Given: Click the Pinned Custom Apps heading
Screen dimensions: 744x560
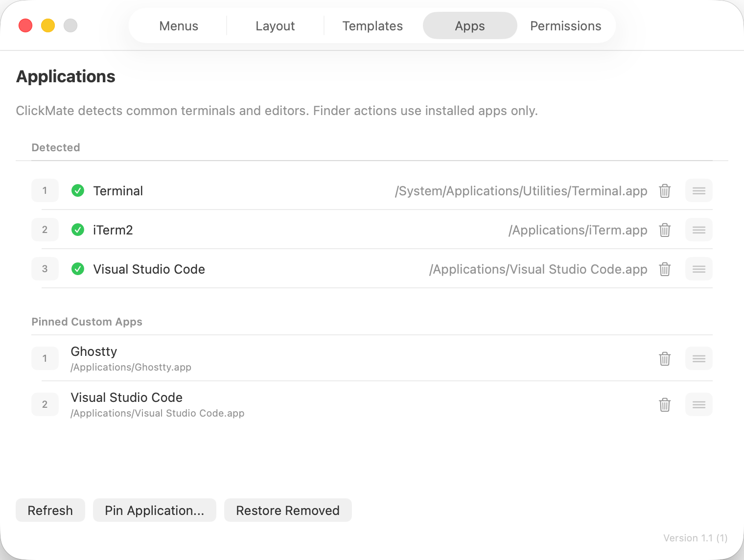Looking at the screenshot, I should coord(87,322).
